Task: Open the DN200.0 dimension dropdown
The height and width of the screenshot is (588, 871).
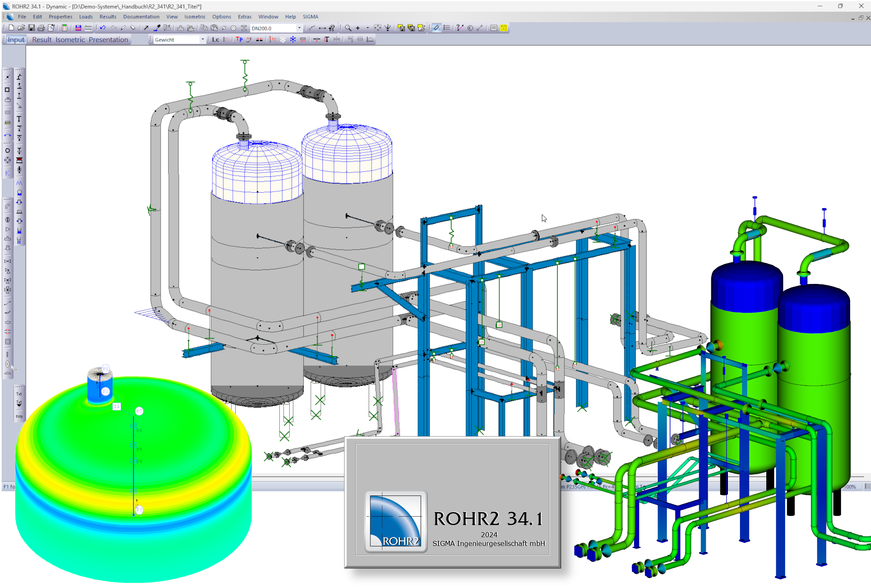Action: pos(299,28)
